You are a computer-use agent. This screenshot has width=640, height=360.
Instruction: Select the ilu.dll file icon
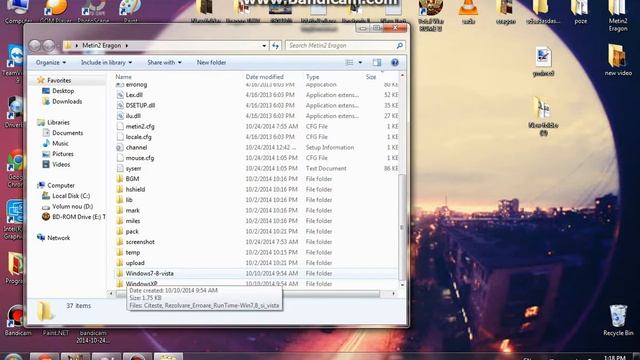coord(120,116)
